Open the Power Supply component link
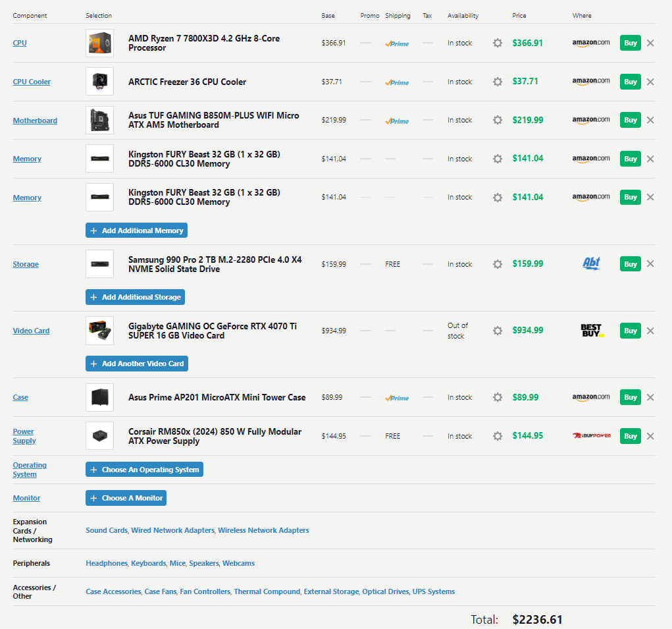The image size is (672, 629). 24,436
